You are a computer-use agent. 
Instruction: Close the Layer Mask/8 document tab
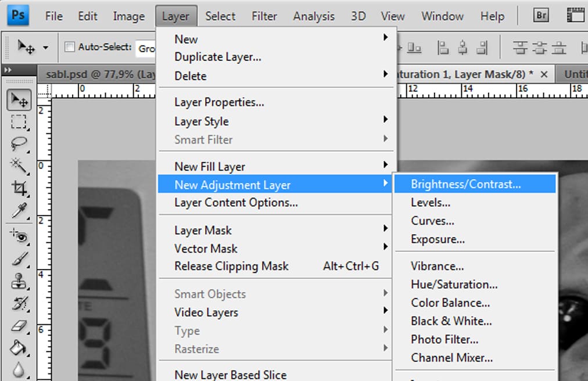coord(544,74)
